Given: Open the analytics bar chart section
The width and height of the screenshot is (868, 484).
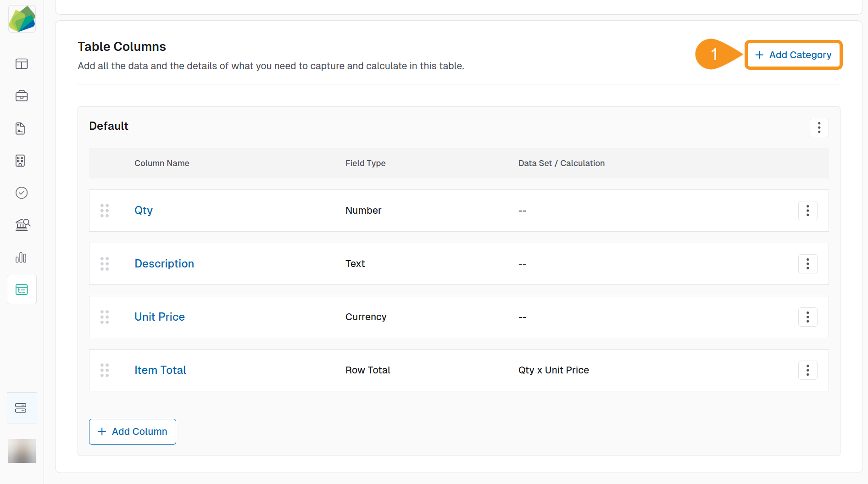Looking at the screenshot, I should (x=21, y=257).
